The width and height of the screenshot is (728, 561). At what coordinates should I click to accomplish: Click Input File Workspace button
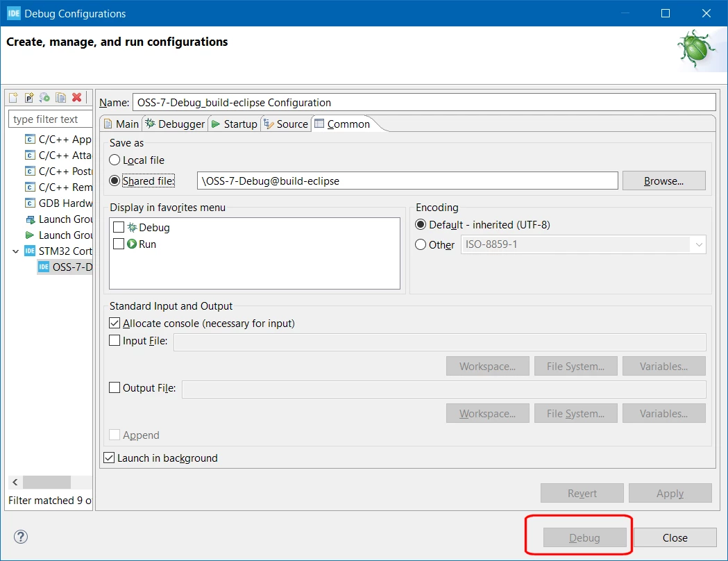487,366
